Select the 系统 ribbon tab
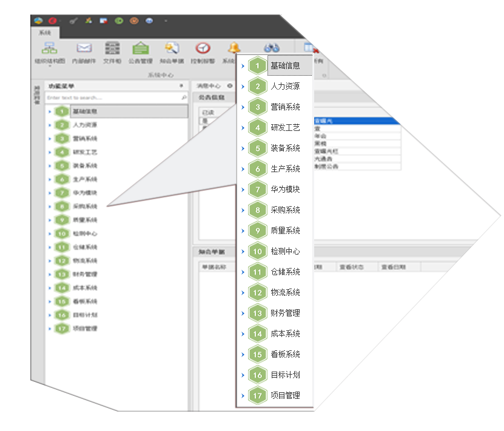This screenshot has width=504, height=431. 45,33
